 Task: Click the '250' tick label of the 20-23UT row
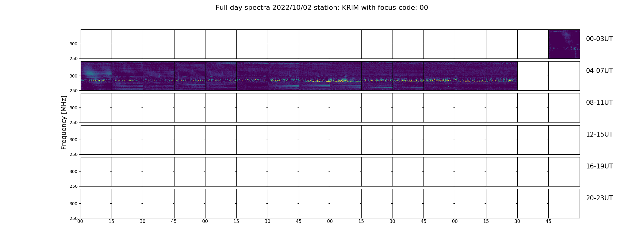74,218
